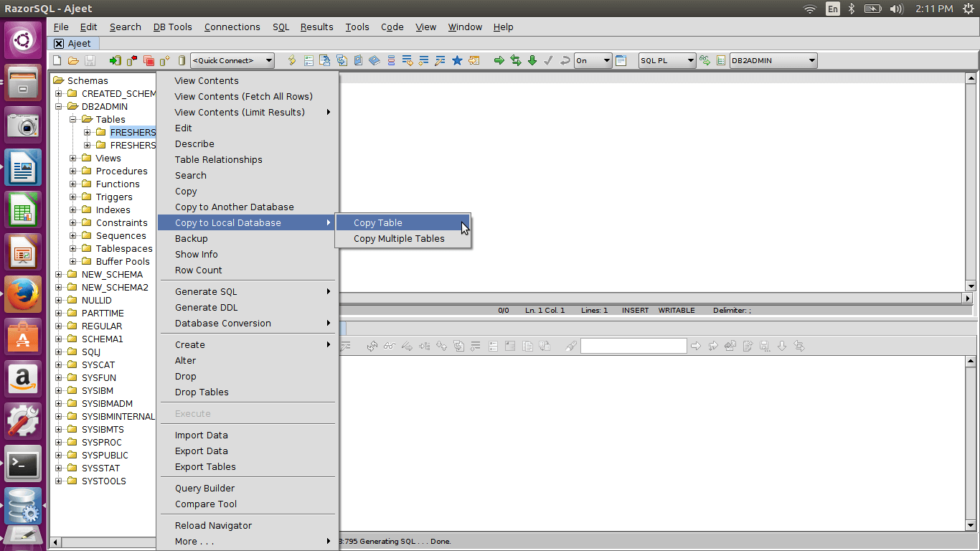The height and width of the screenshot is (551, 980).
Task: Choose Copy Table from submenu
Action: pyautogui.click(x=403, y=222)
